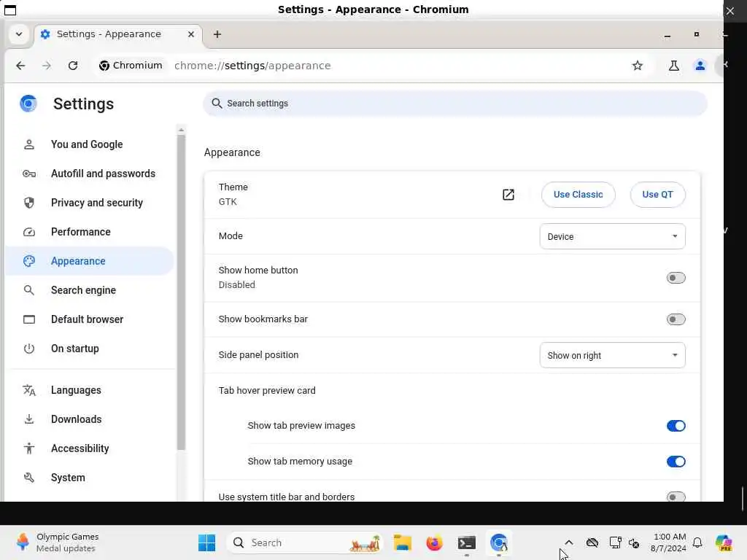Open the Mode dropdown showing Device
The height and width of the screenshot is (560, 747).
[612, 236]
